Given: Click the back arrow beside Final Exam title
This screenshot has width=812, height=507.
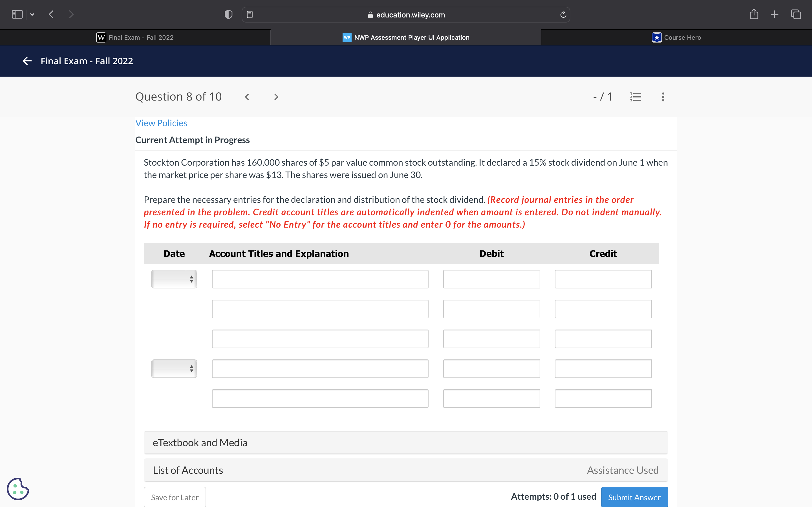Looking at the screenshot, I should coord(27,61).
